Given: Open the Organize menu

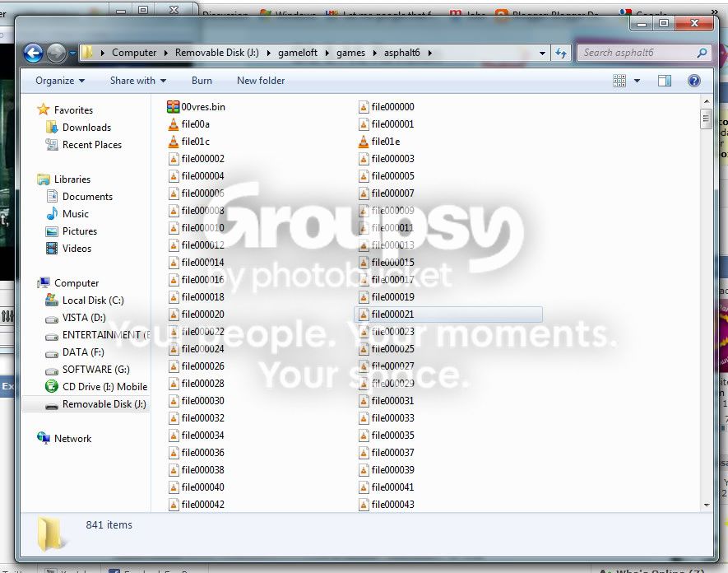Looking at the screenshot, I should click(60, 81).
